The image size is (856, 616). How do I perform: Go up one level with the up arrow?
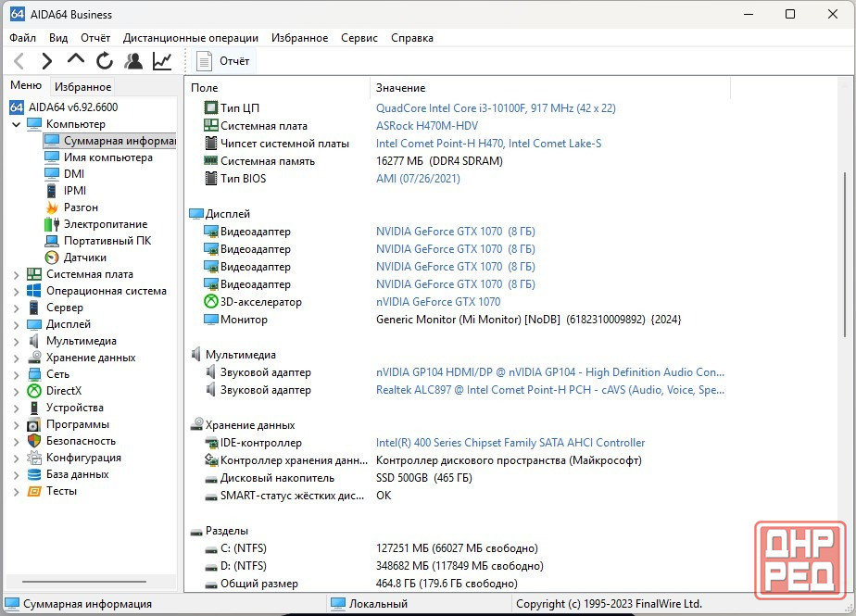point(76,59)
